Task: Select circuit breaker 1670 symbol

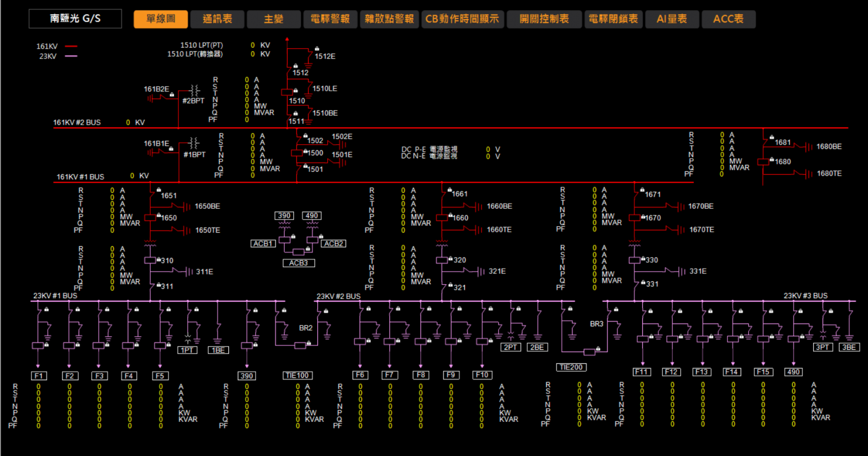Action: pos(634,217)
